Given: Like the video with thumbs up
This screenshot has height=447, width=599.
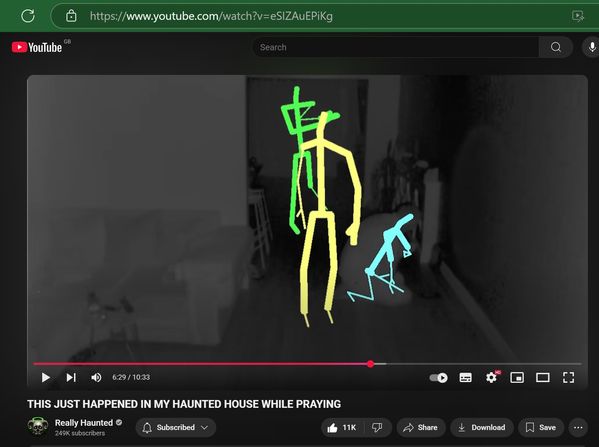Looking at the screenshot, I should click(x=342, y=428).
